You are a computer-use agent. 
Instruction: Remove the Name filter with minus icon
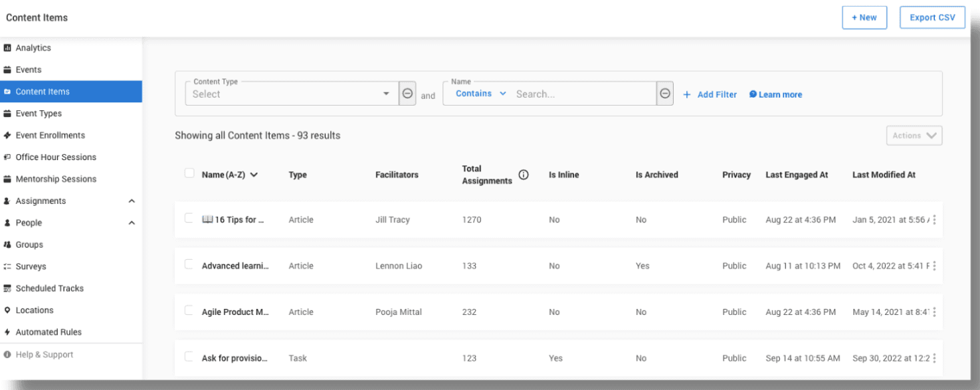664,94
